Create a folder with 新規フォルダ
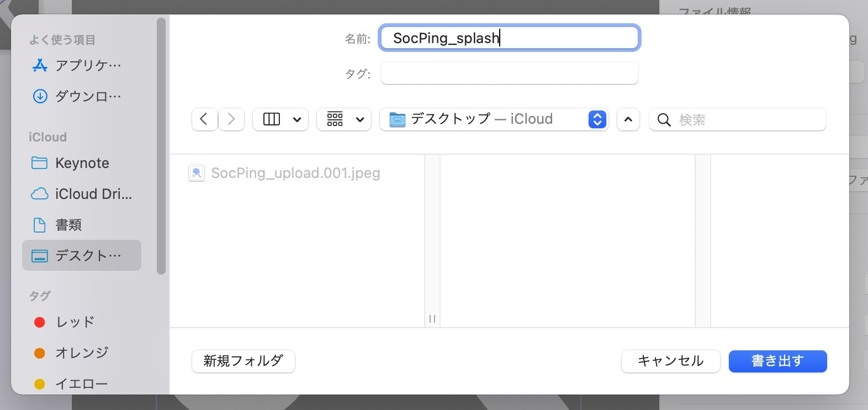The image size is (868, 410). 244,361
